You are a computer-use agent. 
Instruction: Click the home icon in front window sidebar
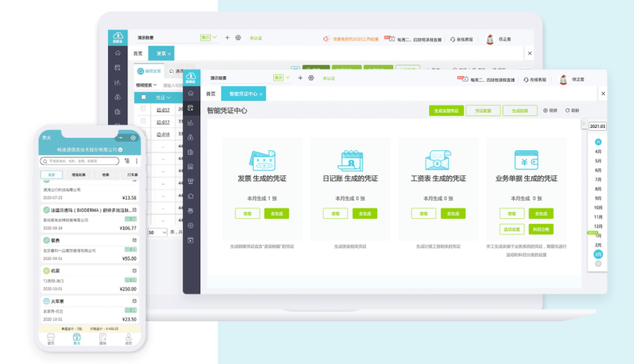click(191, 94)
